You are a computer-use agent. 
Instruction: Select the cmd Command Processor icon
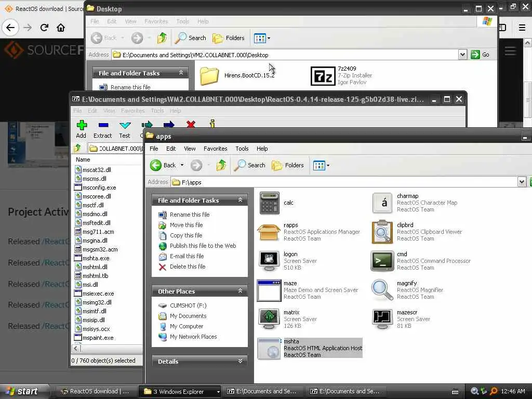coord(382,261)
